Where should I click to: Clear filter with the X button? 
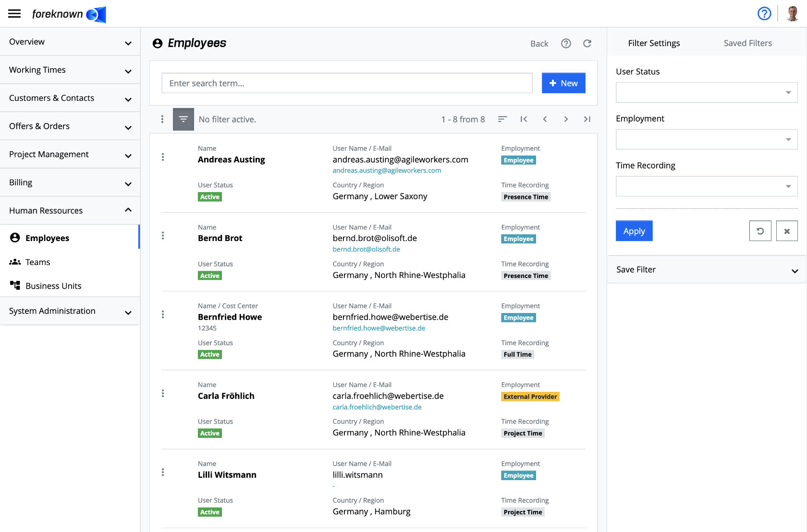787,231
